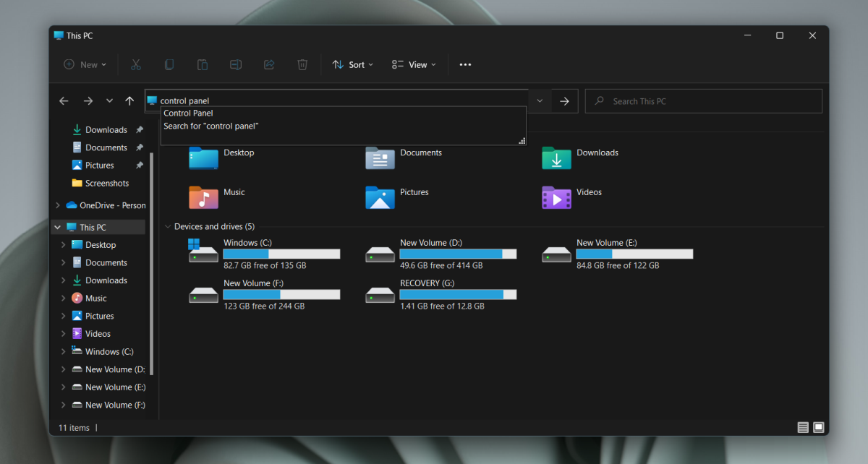The image size is (868, 464).
Task: Collapse the Devices and drives section
Action: click(169, 226)
